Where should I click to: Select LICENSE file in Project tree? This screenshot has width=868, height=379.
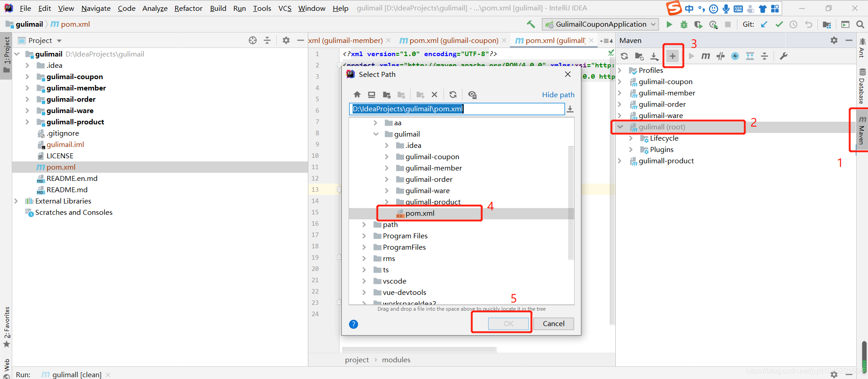point(60,156)
